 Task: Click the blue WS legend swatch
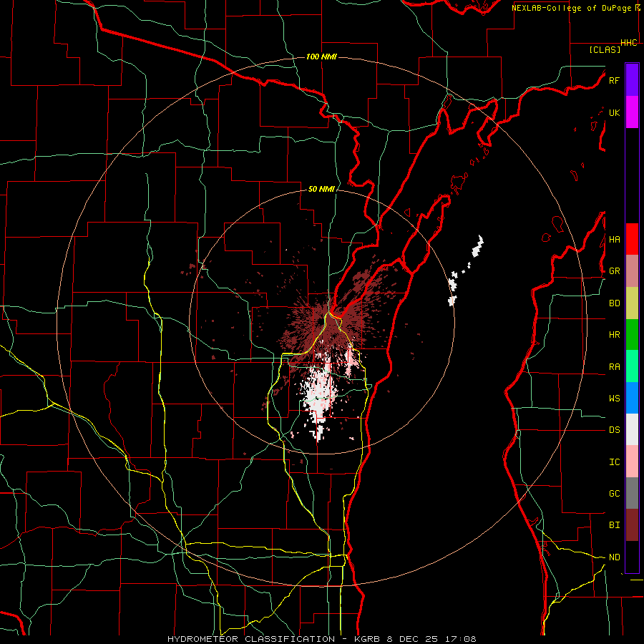coord(632,398)
